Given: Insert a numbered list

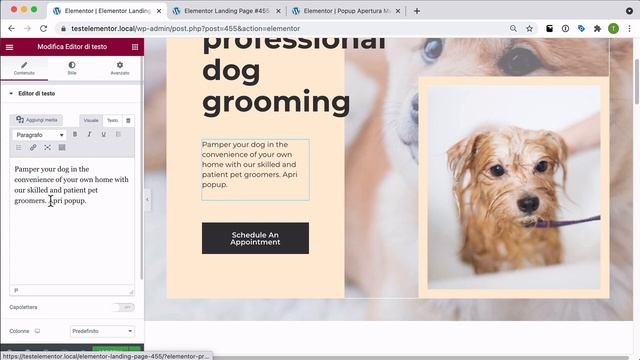Looking at the screenshot, I should click(x=19, y=147).
